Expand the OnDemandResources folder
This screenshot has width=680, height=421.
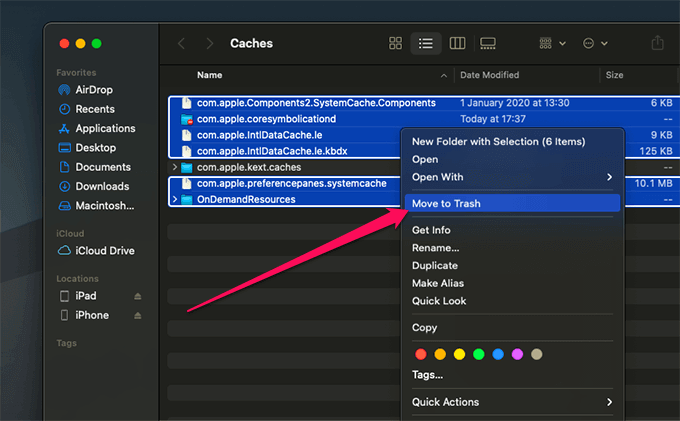click(174, 199)
